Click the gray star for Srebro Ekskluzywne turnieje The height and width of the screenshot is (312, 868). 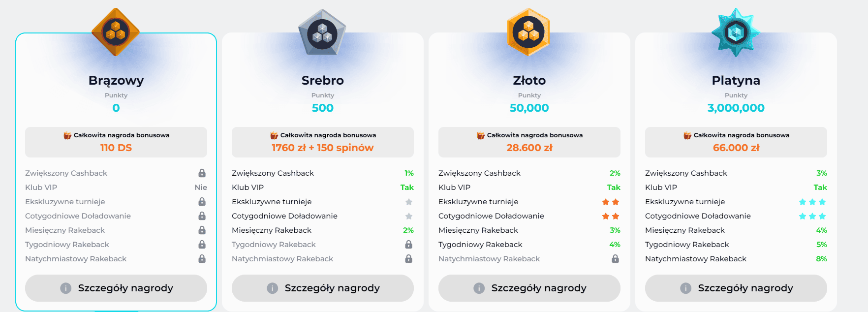(409, 202)
